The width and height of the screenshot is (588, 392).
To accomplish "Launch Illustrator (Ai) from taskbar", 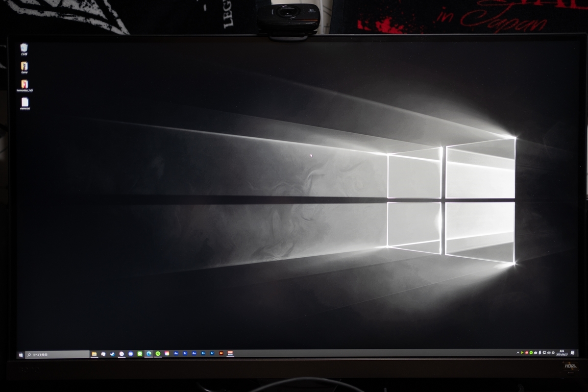I will click(221, 353).
